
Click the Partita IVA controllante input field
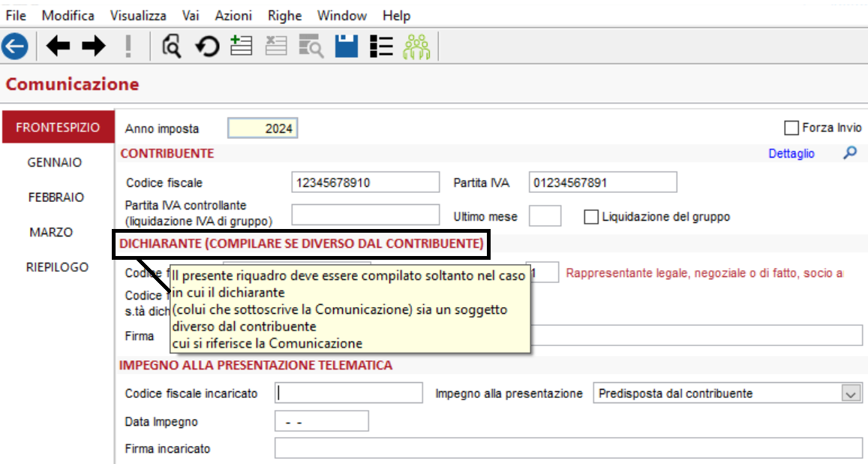point(365,215)
